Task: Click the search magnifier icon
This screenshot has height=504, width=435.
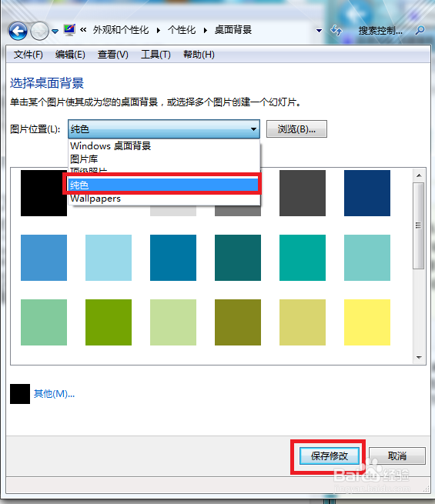Action: coord(420,31)
